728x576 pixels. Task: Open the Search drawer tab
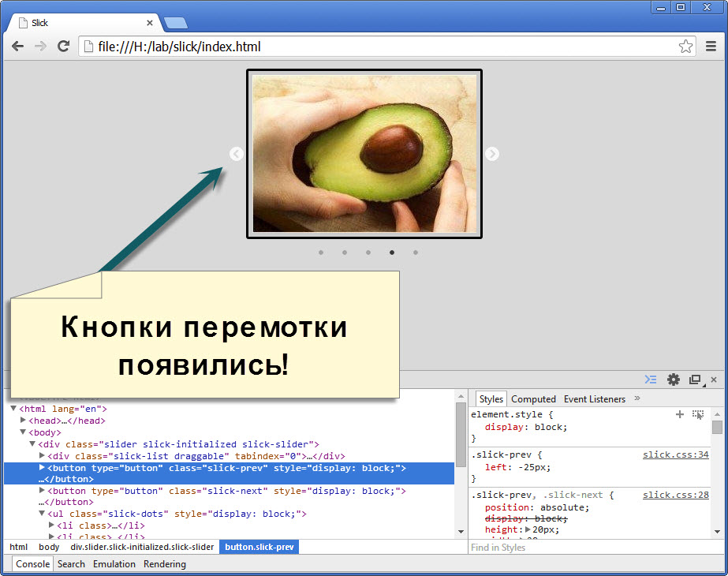coord(71,564)
